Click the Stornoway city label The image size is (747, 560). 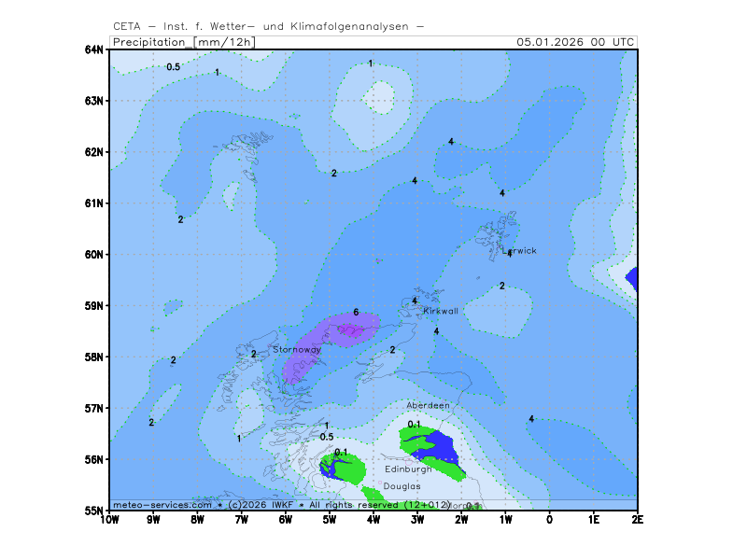click(x=296, y=349)
